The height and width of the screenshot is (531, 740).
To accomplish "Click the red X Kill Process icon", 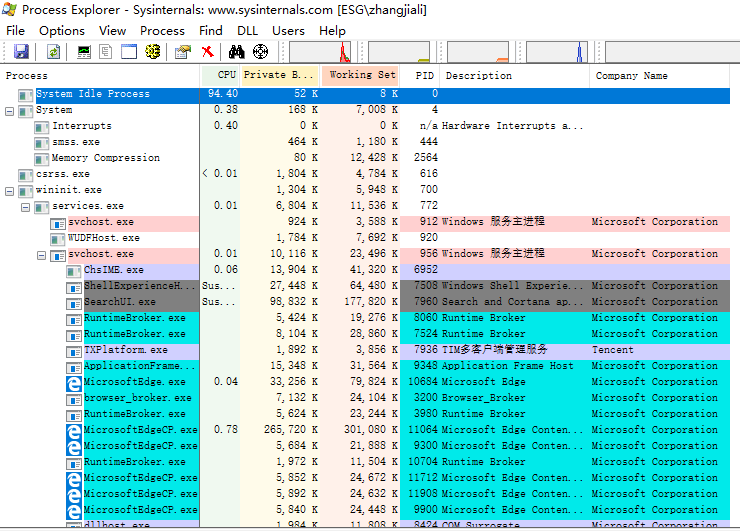I will coord(207,51).
